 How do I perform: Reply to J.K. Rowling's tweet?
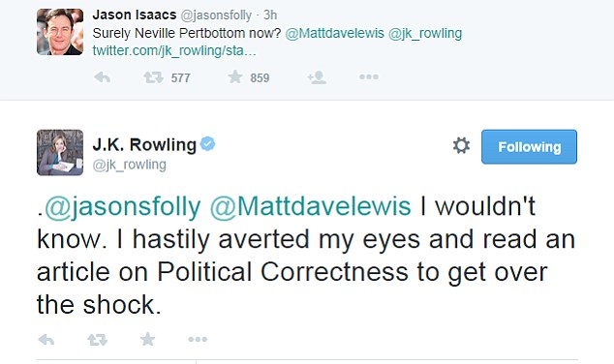point(46,340)
